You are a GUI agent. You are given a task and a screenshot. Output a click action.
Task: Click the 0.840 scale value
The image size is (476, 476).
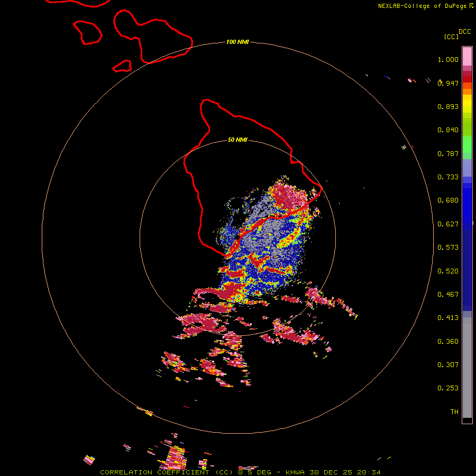coord(448,130)
